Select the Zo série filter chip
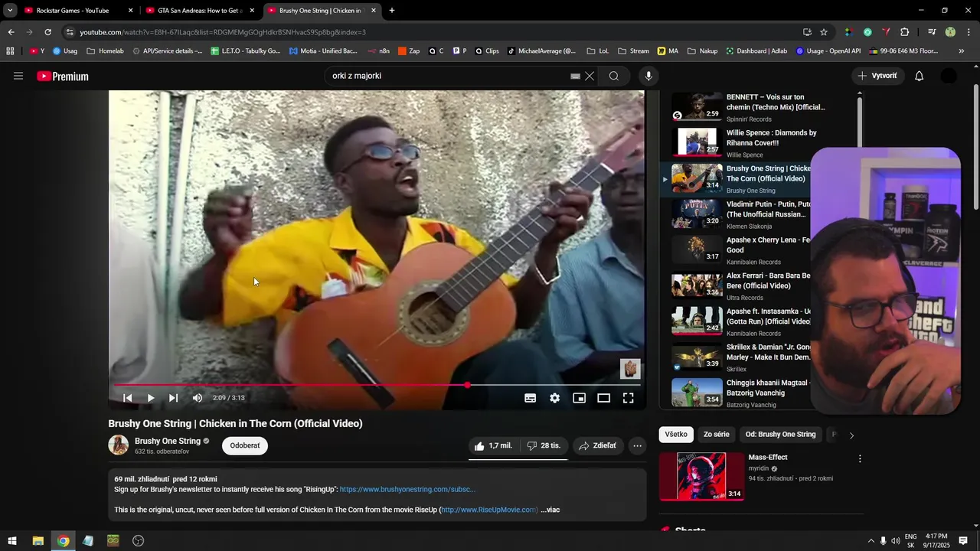Screen dimensions: 980x551 717,435
